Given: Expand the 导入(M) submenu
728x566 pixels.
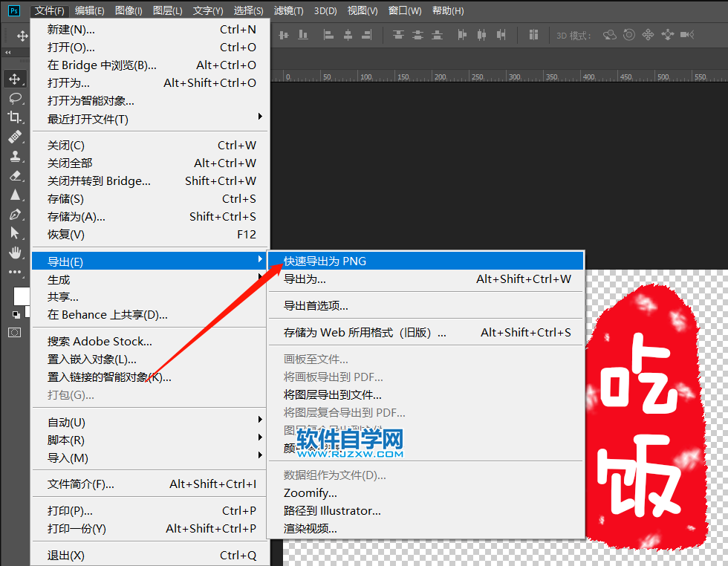Looking at the screenshot, I should (150, 458).
